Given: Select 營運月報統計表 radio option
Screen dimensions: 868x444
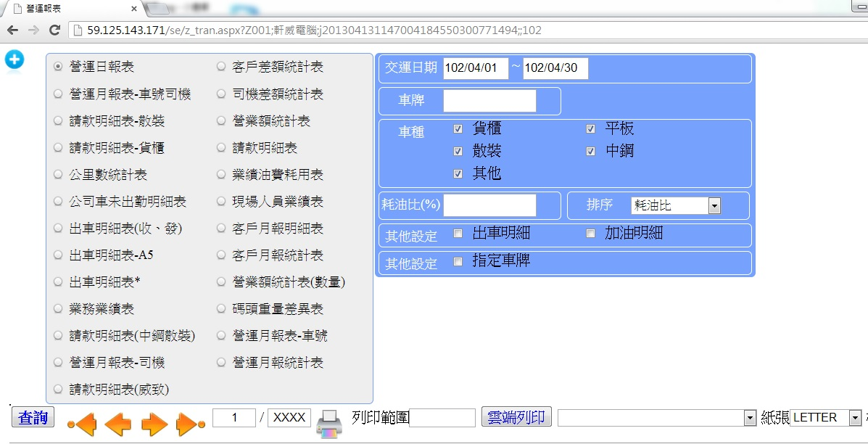Looking at the screenshot, I should 221,363.
